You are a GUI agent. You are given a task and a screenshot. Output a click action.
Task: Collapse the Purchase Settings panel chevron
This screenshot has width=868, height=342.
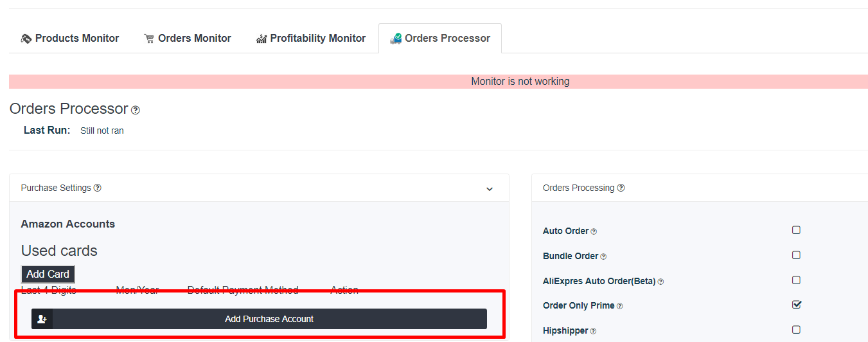point(490,189)
